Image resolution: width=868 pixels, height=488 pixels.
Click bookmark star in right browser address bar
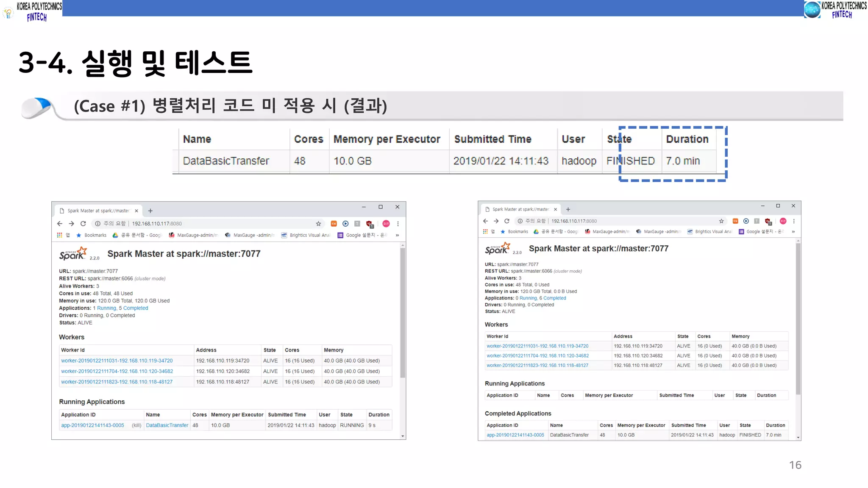(x=721, y=221)
